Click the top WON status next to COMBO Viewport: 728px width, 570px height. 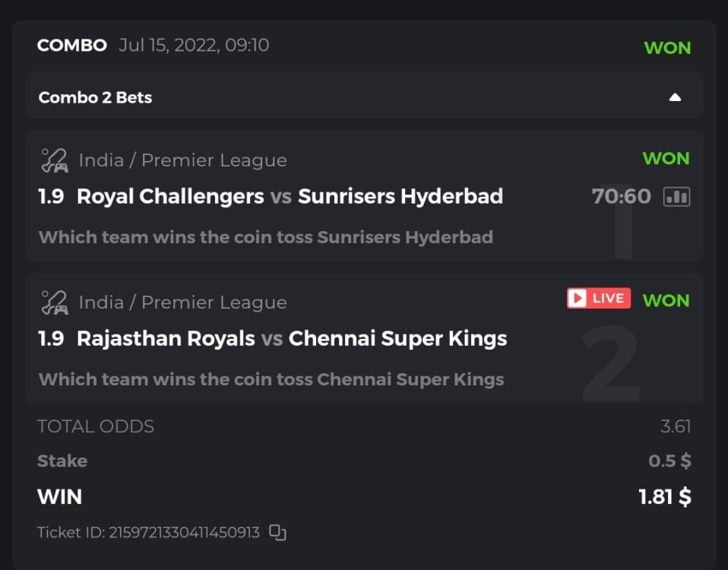click(667, 48)
